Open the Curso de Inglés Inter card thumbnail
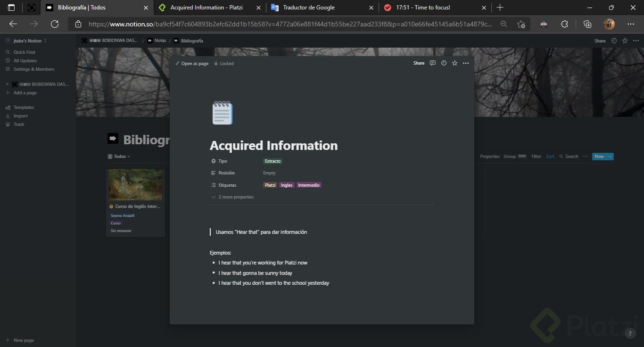This screenshot has height=347, width=644. tap(135, 184)
